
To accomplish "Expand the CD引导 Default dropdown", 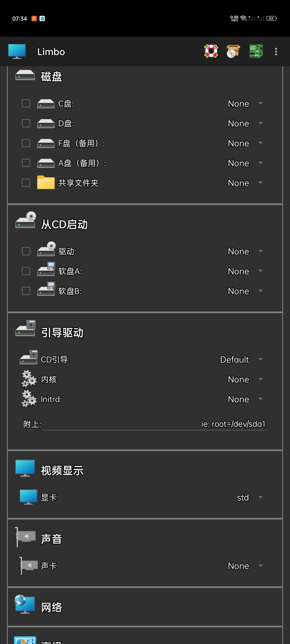I will click(241, 360).
